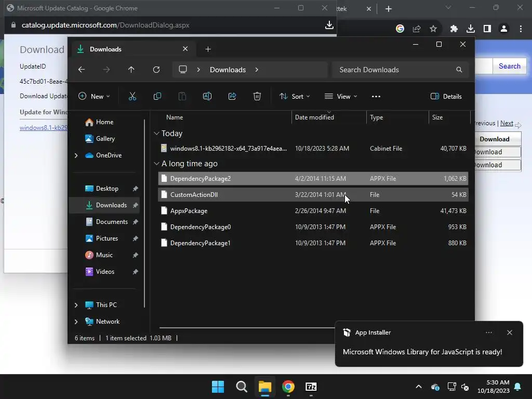Viewport: 532px width, 399px height.
Task: Open Chrome extensions puzzle icon
Action: tap(454, 29)
